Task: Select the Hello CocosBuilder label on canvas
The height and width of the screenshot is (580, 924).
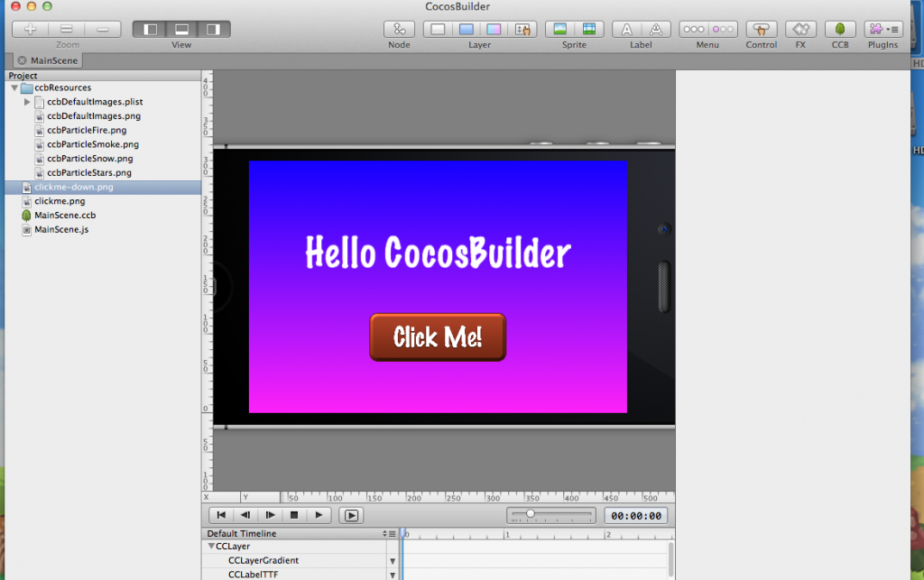Action: pos(438,252)
